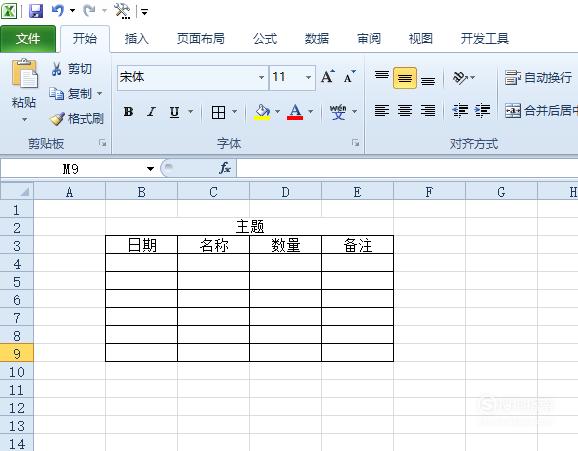Open the Name Box M9 dropdown arrow

(150, 169)
